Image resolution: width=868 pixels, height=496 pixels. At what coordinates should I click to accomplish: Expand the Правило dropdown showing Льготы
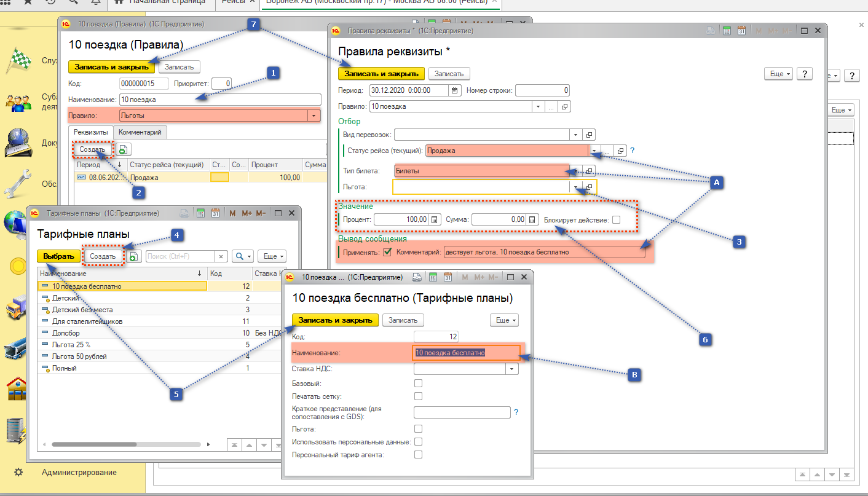pyautogui.click(x=314, y=116)
